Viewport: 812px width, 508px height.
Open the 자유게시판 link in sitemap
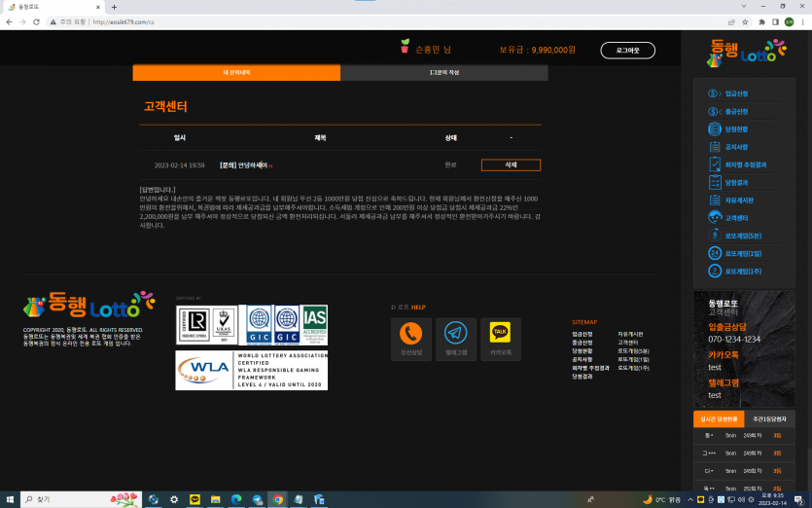[630, 335]
